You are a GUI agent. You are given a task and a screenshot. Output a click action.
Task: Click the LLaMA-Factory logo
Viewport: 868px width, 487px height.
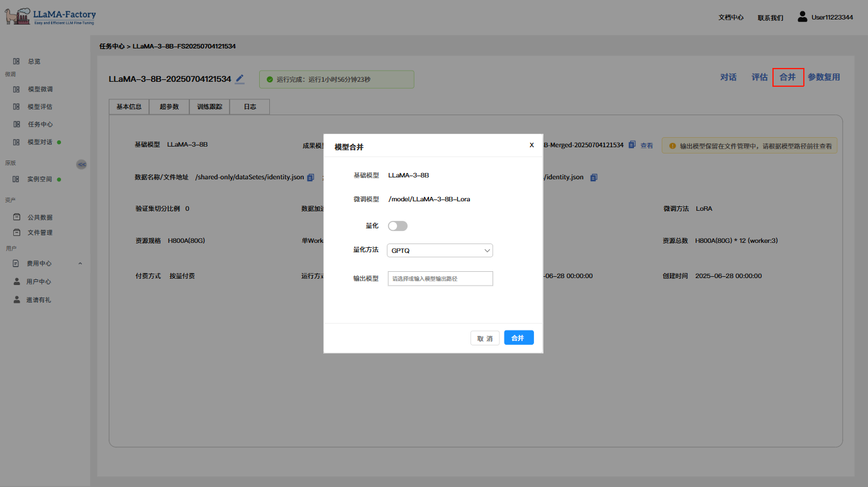pos(50,17)
